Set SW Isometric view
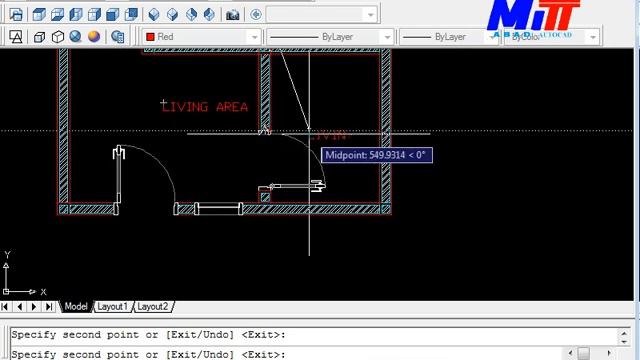The image size is (640, 360). coord(154,15)
